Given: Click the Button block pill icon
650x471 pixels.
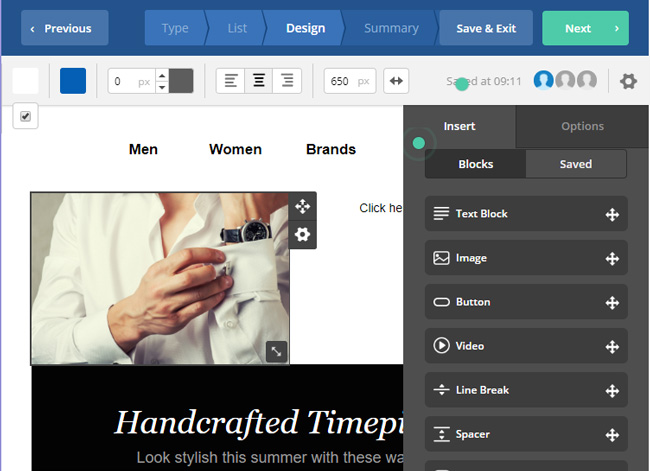Looking at the screenshot, I should tap(441, 302).
